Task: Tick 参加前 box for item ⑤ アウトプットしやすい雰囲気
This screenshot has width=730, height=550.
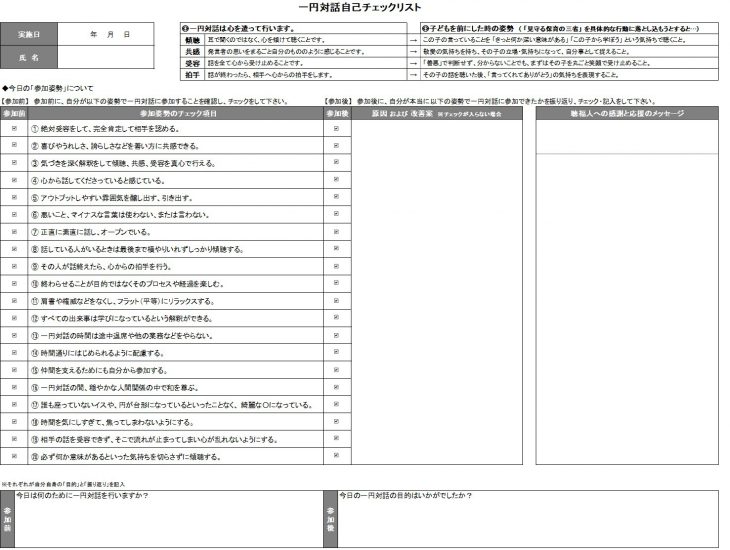Action: 14,197
